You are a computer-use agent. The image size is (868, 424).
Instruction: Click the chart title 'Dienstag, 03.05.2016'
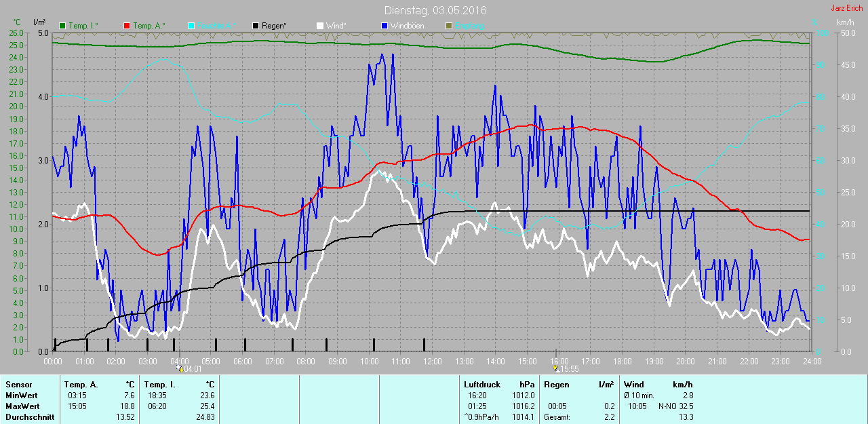tap(435, 10)
